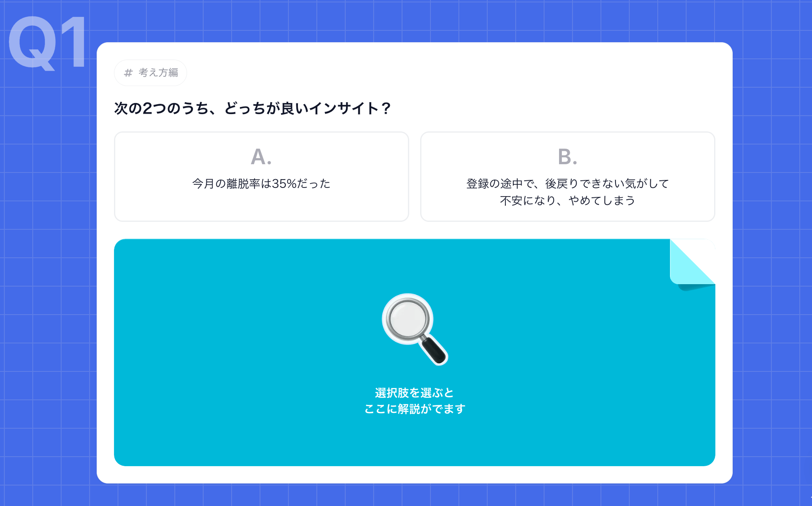This screenshot has width=812, height=506.
Task: Click the gray "B." letter heading
Action: pyautogui.click(x=567, y=156)
